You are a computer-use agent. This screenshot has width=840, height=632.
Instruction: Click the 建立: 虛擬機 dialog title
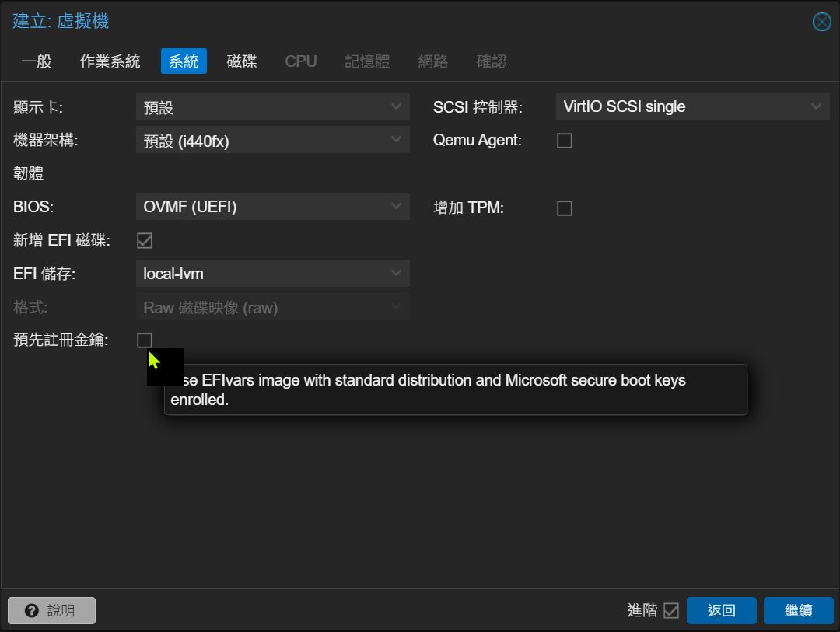pyautogui.click(x=61, y=22)
